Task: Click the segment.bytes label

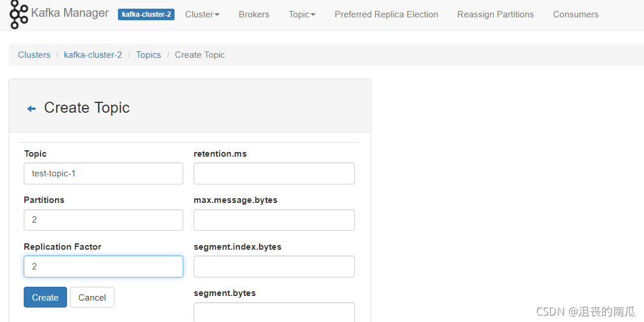Action: tap(225, 293)
